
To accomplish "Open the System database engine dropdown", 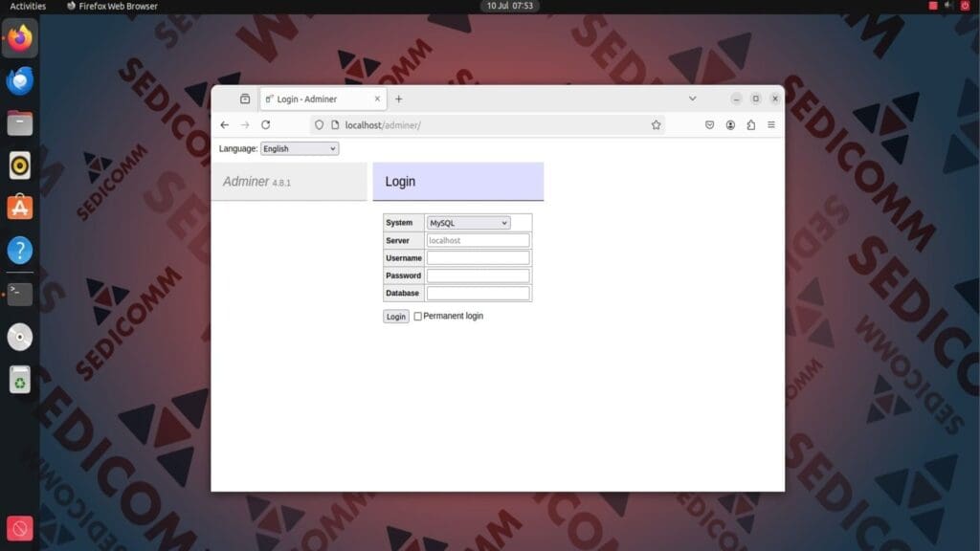I will 468,222.
